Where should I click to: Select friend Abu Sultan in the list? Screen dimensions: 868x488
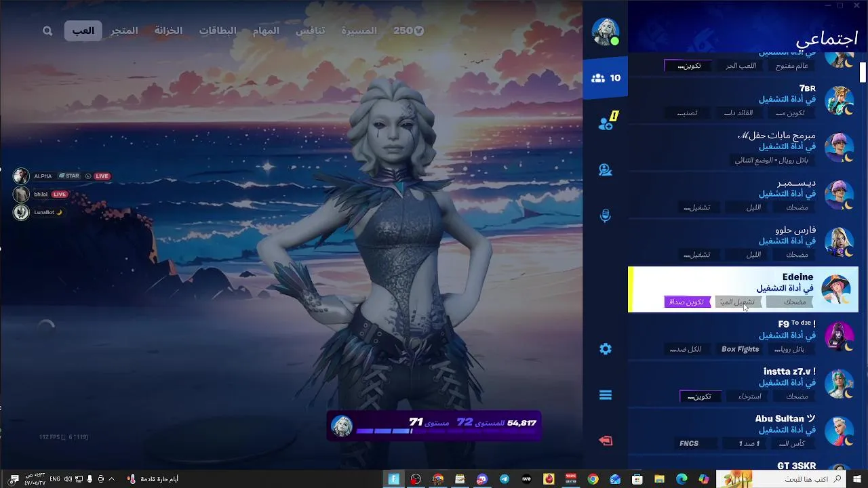click(743, 431)
